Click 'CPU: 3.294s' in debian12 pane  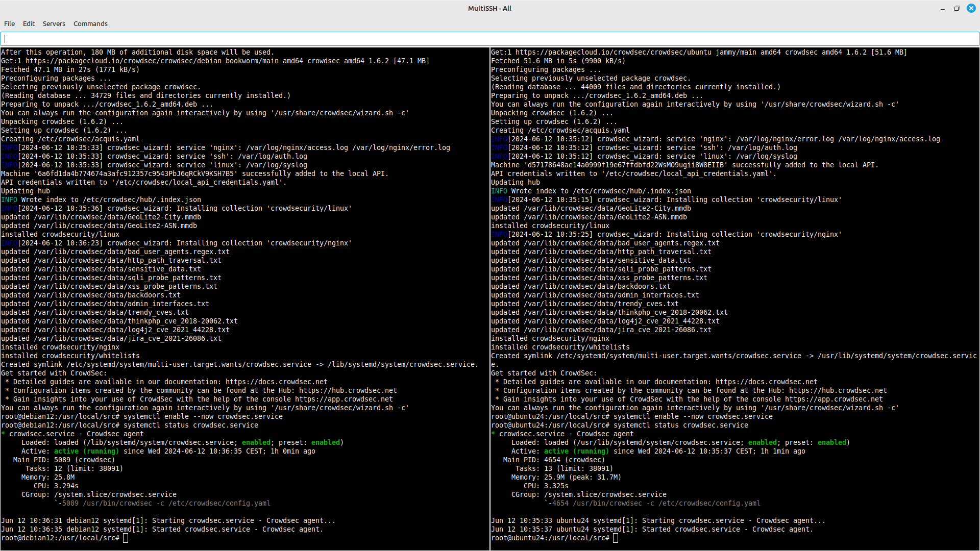tap(56, 486)
